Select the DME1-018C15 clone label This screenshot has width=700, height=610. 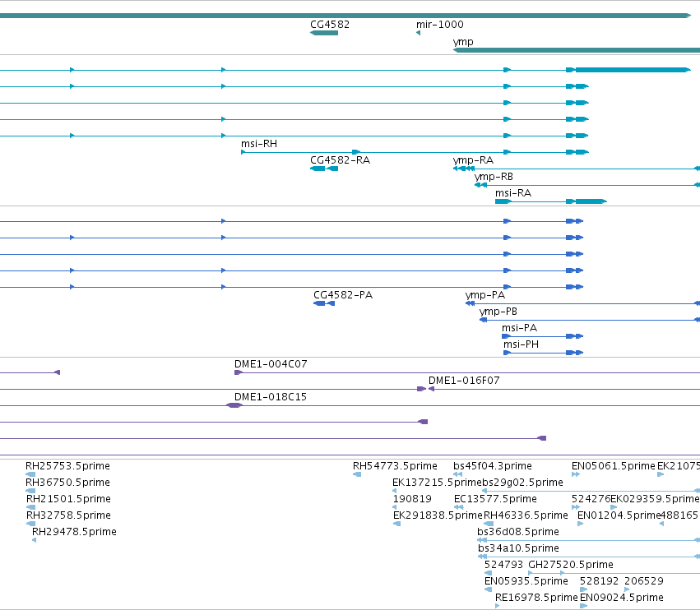click(271, 397)
